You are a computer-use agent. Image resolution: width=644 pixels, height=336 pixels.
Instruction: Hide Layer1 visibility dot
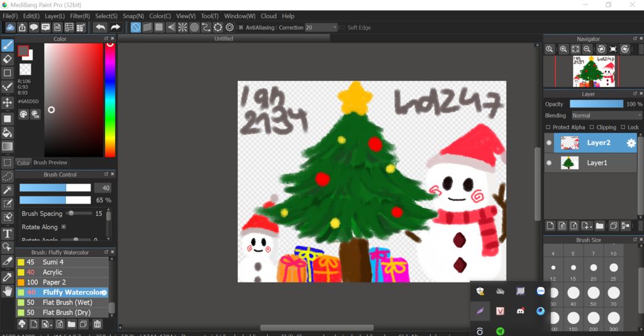549,163
